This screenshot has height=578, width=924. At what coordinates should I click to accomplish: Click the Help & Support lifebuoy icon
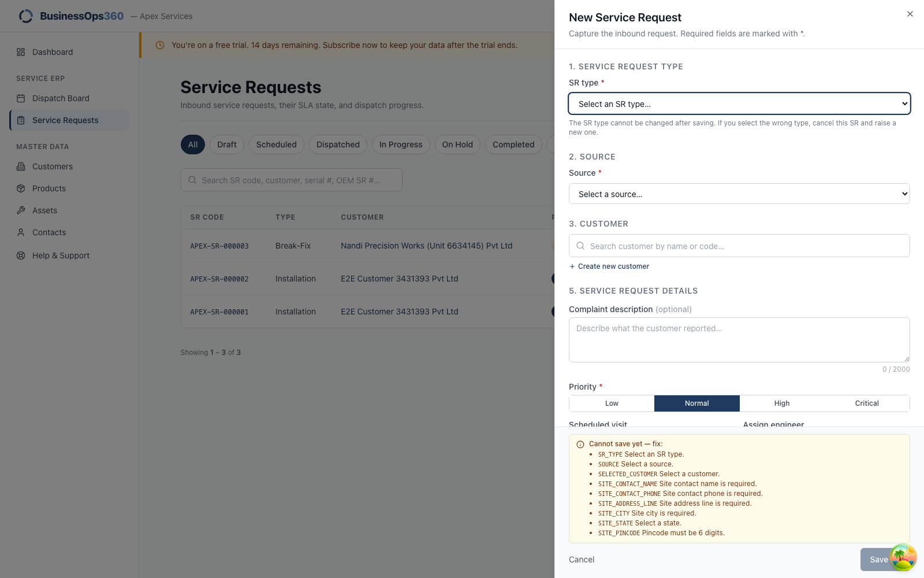(x=21, y=255)
